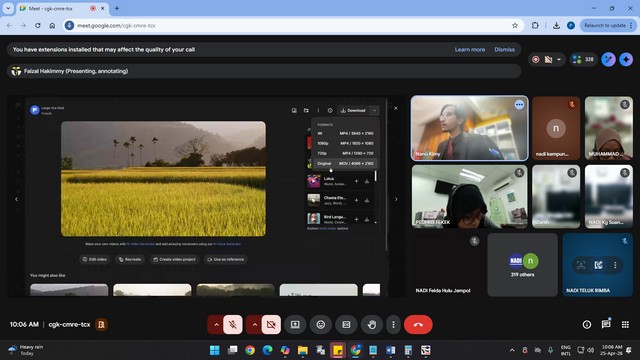The height and width of the screenshot is (360, 640).
Task: Leave the call with red hang-up button
Action: [418, 325]
